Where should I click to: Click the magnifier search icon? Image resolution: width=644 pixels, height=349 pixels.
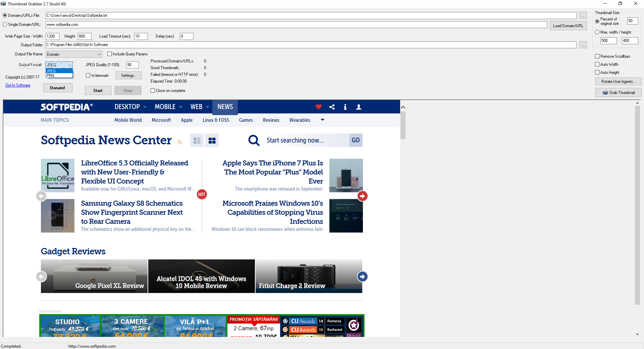click(x=254, y=140)
